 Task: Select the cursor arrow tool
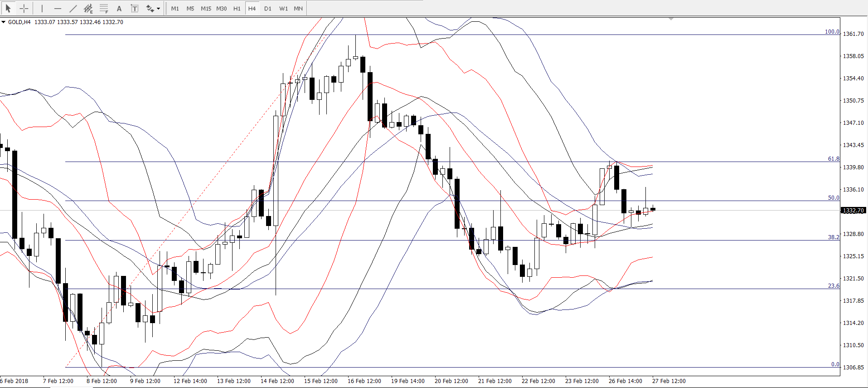8,8
